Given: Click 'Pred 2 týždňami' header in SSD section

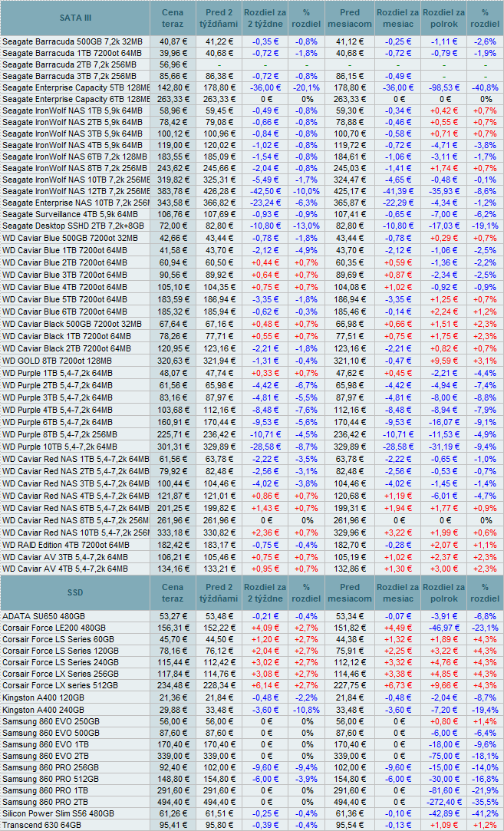Looking at the screenshot, I should 219,592.
